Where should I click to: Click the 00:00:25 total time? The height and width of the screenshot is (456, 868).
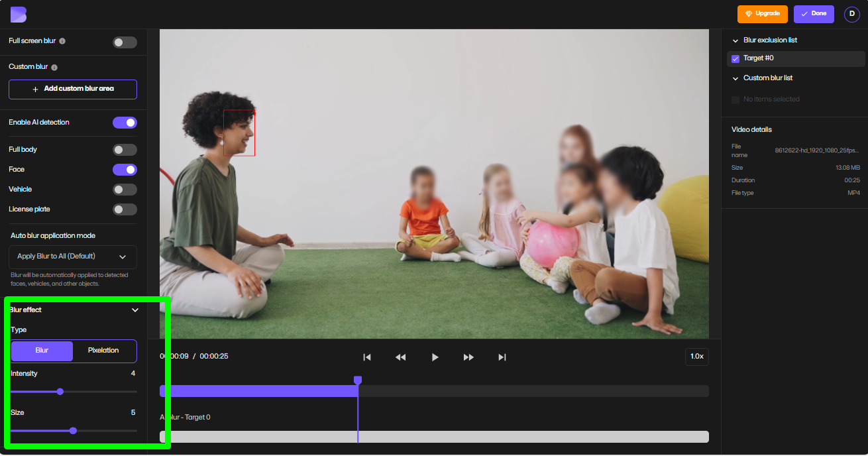point(214,357)
